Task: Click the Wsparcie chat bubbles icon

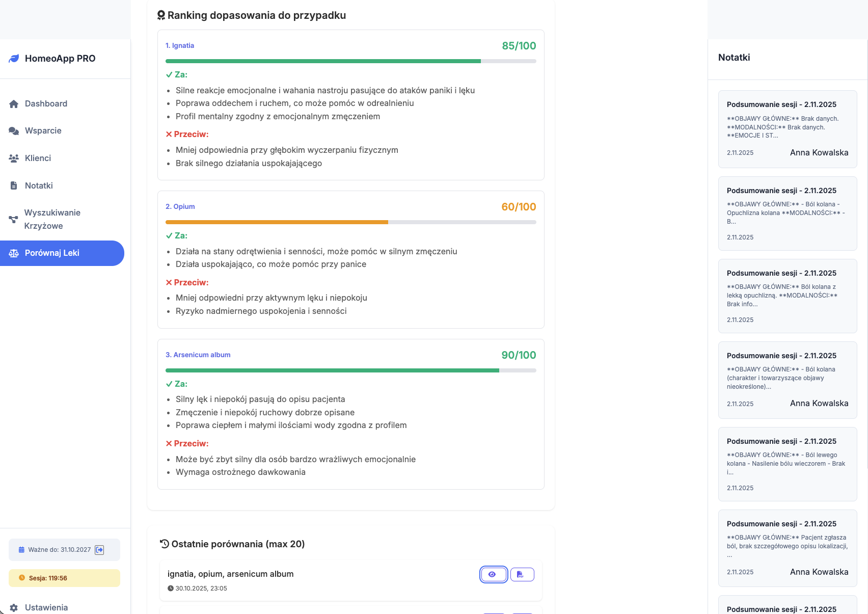Action: click(x=14, y=131)
